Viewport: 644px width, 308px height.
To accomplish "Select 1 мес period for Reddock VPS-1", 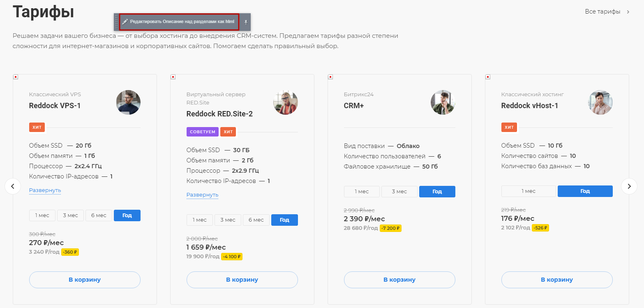I will coord(42,215).
